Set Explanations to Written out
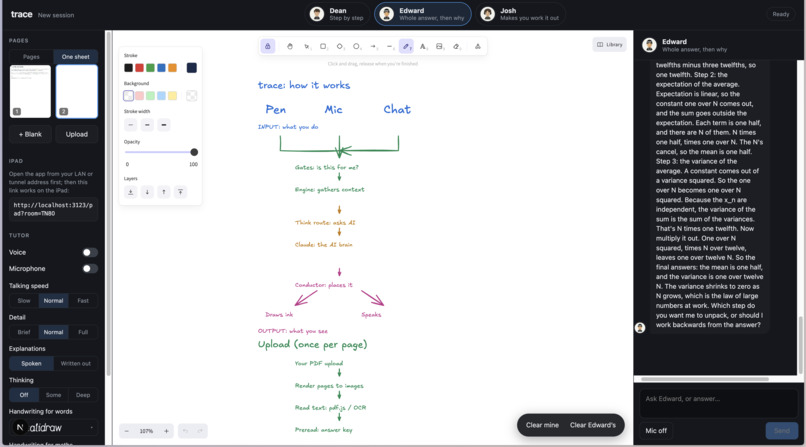806x447 pixels. tap(76, 363)
